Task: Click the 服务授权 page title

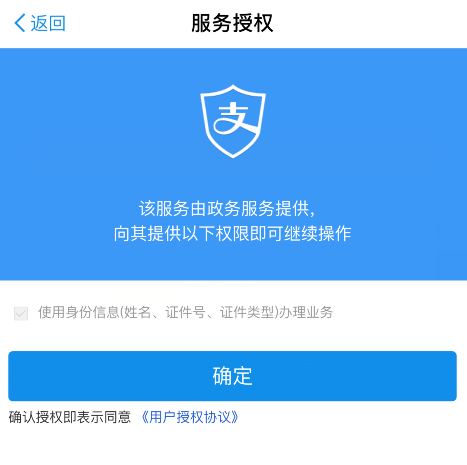Action: [232, 23]
